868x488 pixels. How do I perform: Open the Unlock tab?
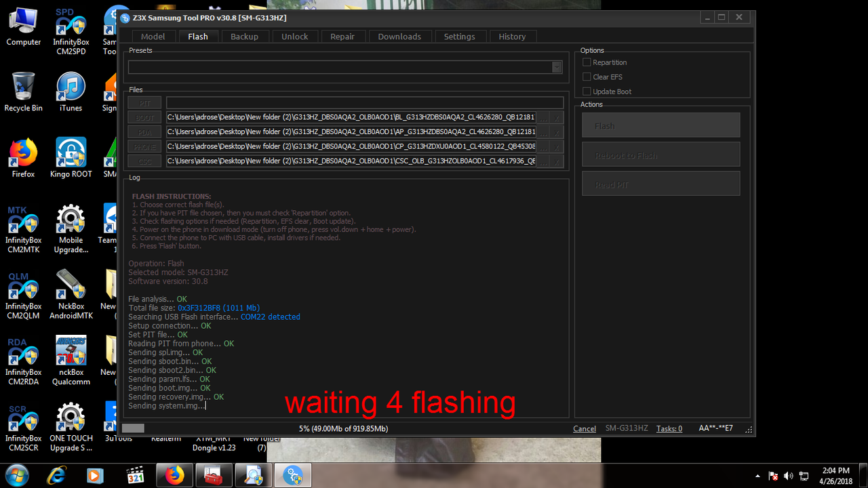point(295,36)
